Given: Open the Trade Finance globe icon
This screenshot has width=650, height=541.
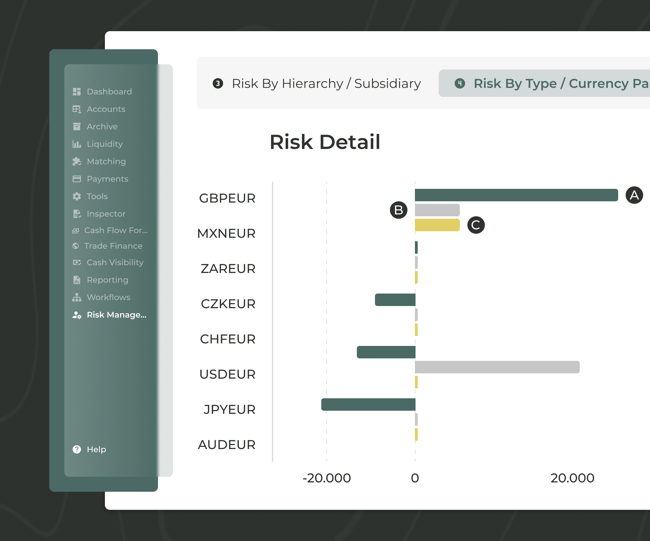Looking at the screenshot, I should click(x=75, y=246).
